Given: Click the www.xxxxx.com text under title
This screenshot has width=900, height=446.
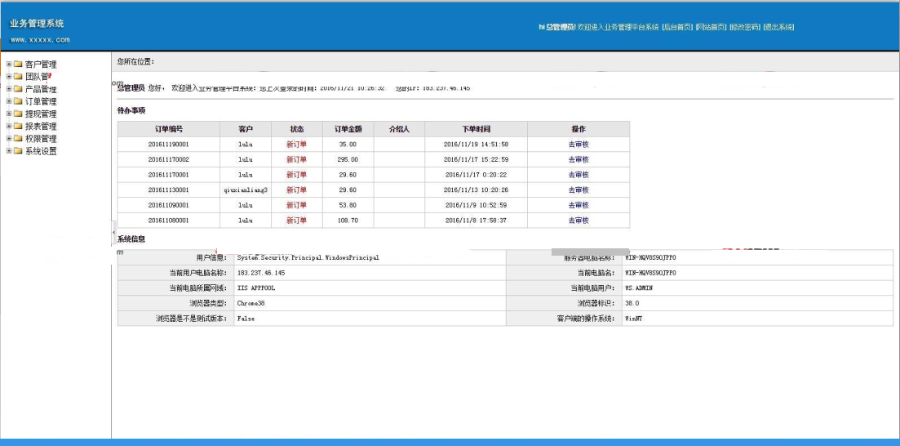Looking at the screenshot, I should (x=40, y=40).
